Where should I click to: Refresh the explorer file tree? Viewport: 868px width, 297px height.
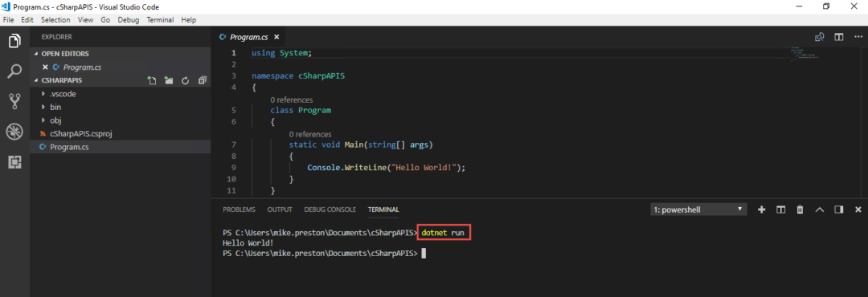[x=186, y=80]
